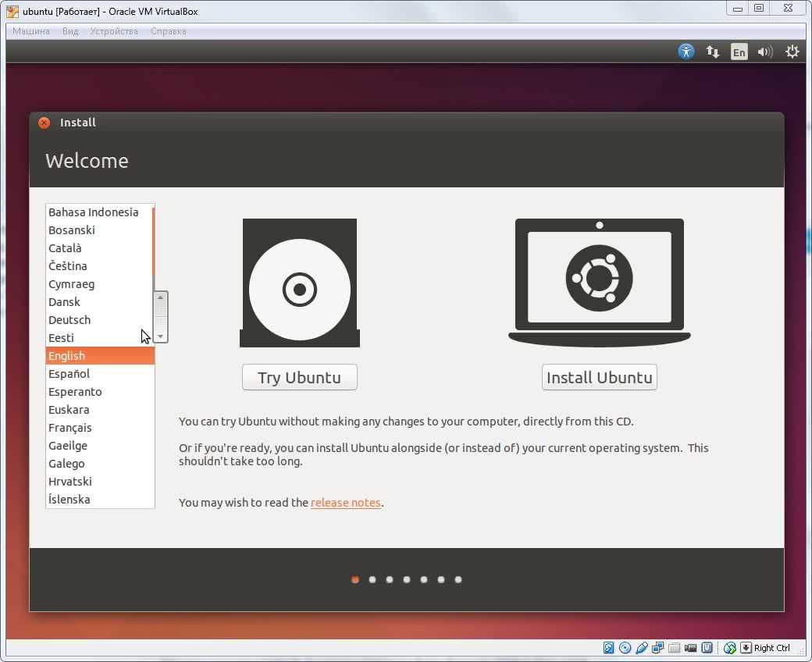Click the USB devices status bar icon
Image resolution: width=812 pixels, height=662 pixels.
click(642, 648)
